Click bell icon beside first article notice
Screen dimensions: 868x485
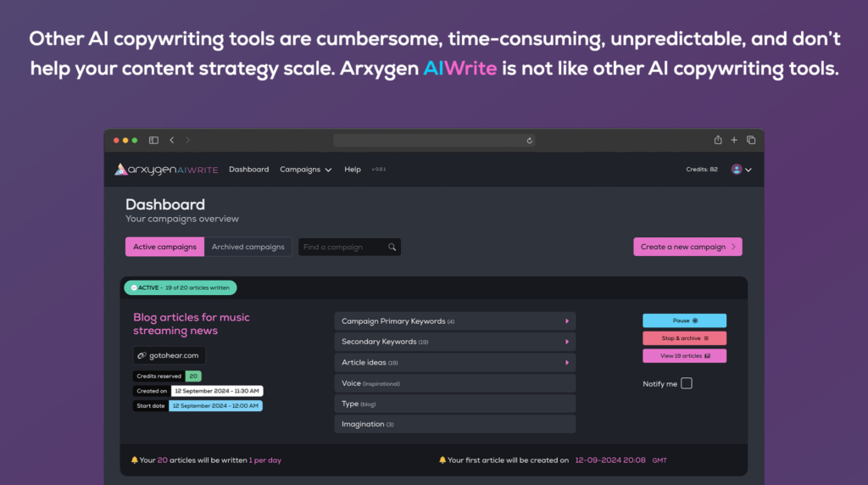pos(442,460)
